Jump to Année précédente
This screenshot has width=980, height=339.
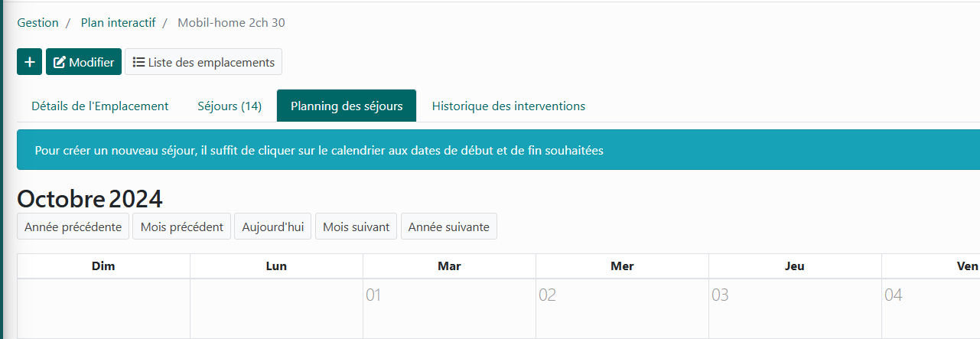(73, 227)
